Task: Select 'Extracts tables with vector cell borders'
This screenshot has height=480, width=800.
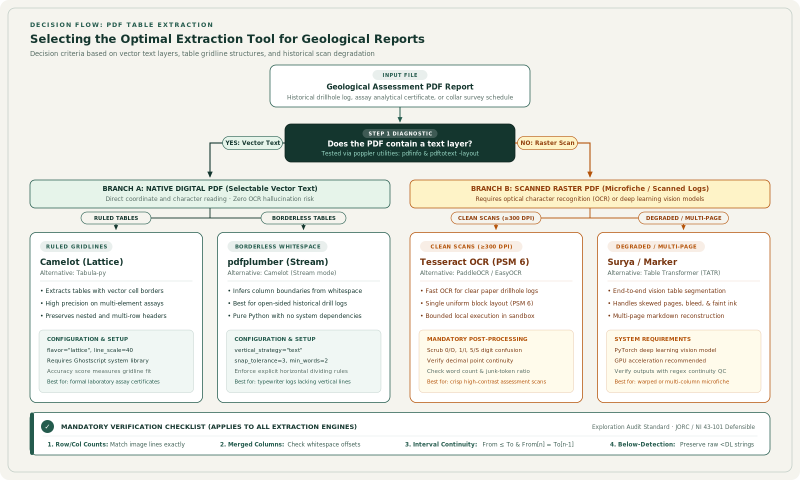Action: coord(104,291)
